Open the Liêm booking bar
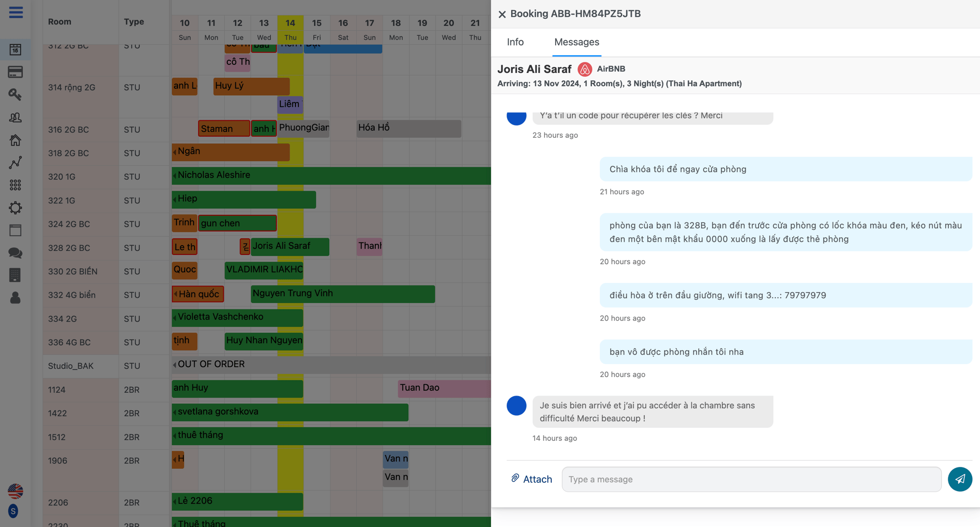 tap(290, 104)
